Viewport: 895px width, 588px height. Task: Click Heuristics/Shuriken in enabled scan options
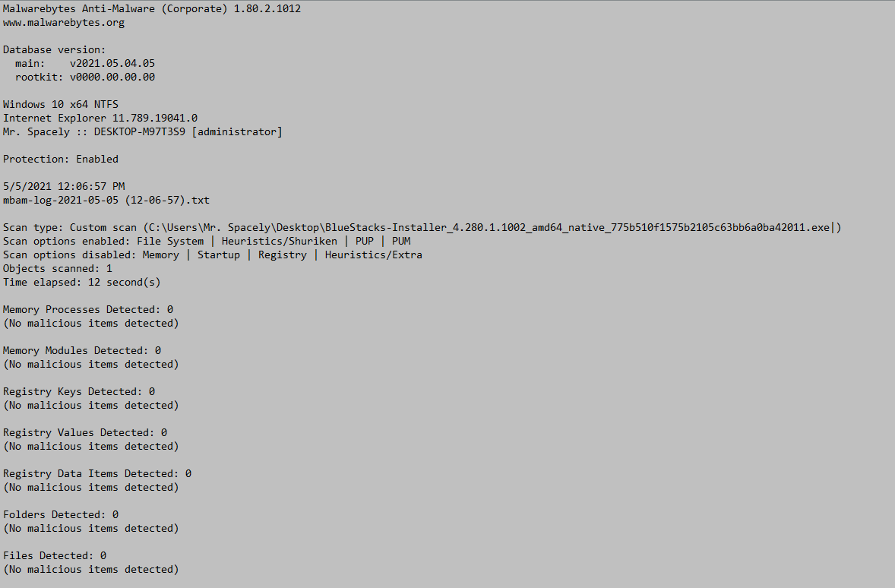tap(279, 242)
